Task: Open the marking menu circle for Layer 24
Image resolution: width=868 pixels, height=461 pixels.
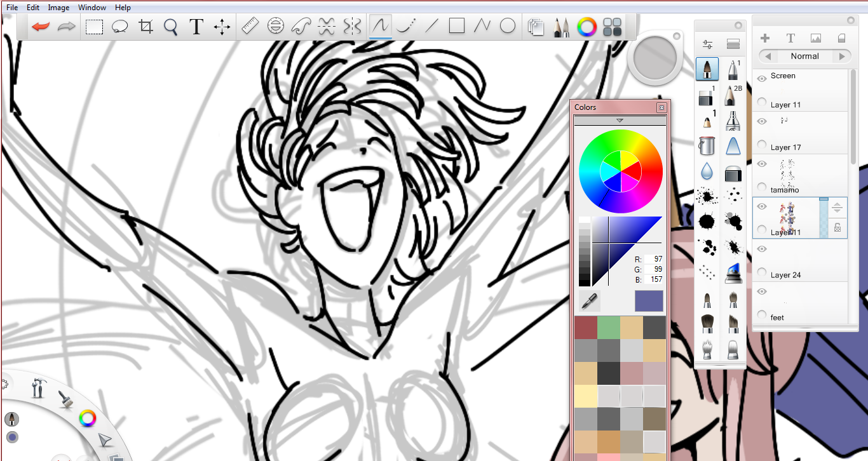Action: [x=762, y=273]
